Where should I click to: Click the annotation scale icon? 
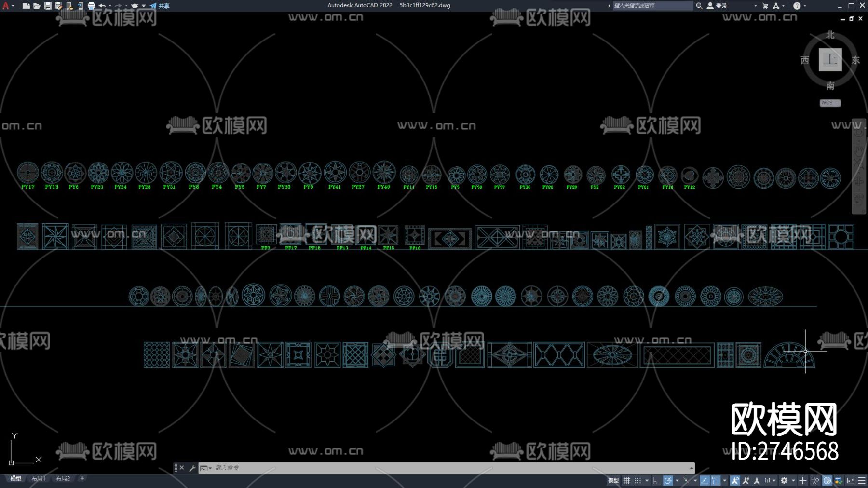[x=757, y=480]
